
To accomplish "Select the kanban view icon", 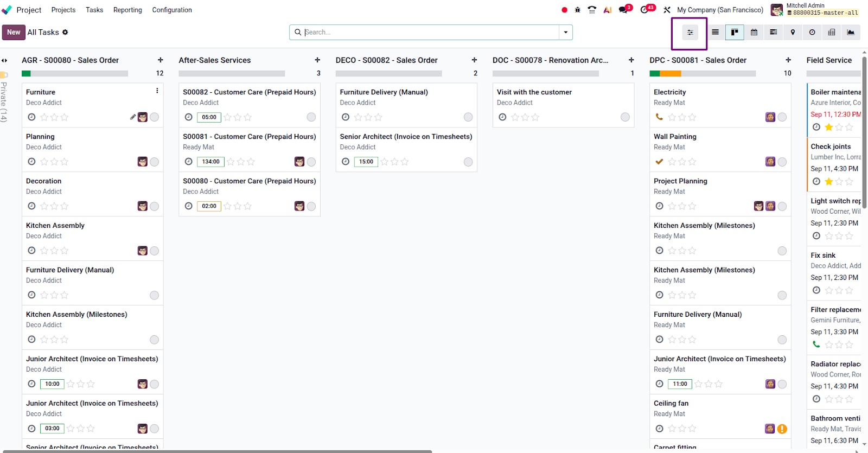I will point(735,33).
